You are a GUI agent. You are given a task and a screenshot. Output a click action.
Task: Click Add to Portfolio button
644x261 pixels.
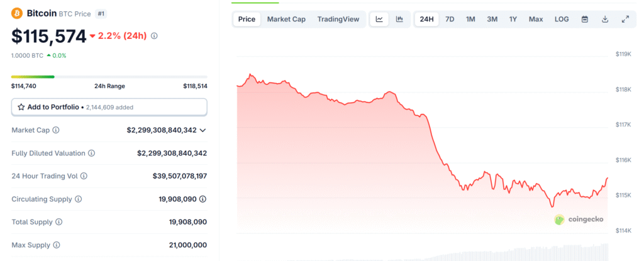[x=109, y=108]
